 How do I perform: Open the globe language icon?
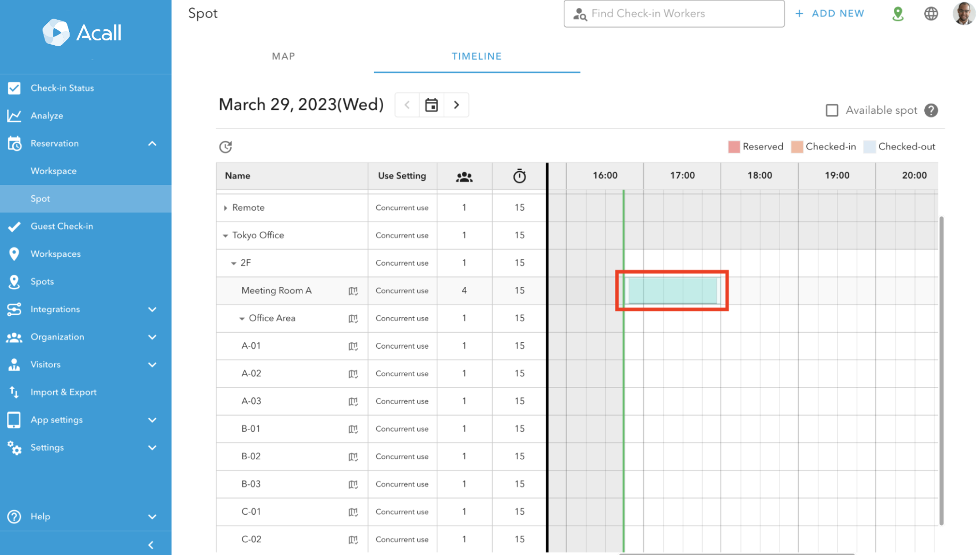point(931,14)
